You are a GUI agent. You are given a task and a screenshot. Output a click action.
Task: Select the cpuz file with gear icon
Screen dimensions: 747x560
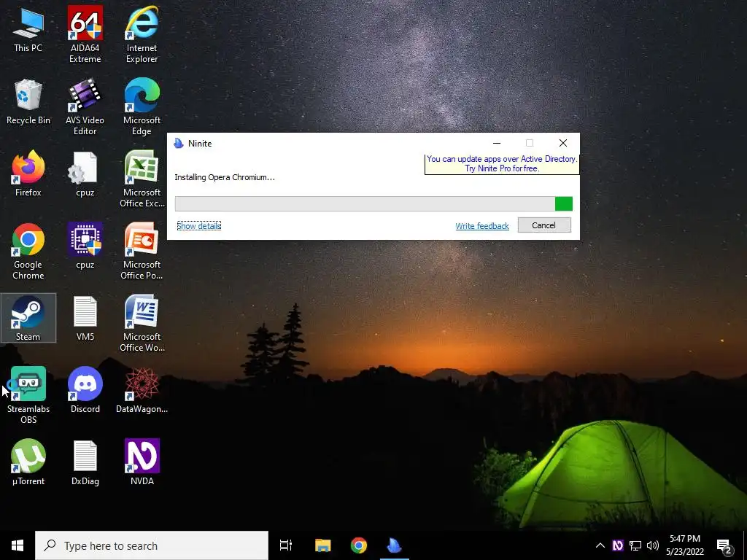[85, 174]
